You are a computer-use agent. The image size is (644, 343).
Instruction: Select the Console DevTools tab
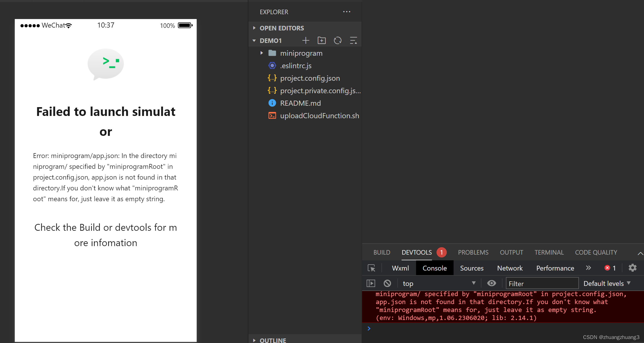[435, 268]
